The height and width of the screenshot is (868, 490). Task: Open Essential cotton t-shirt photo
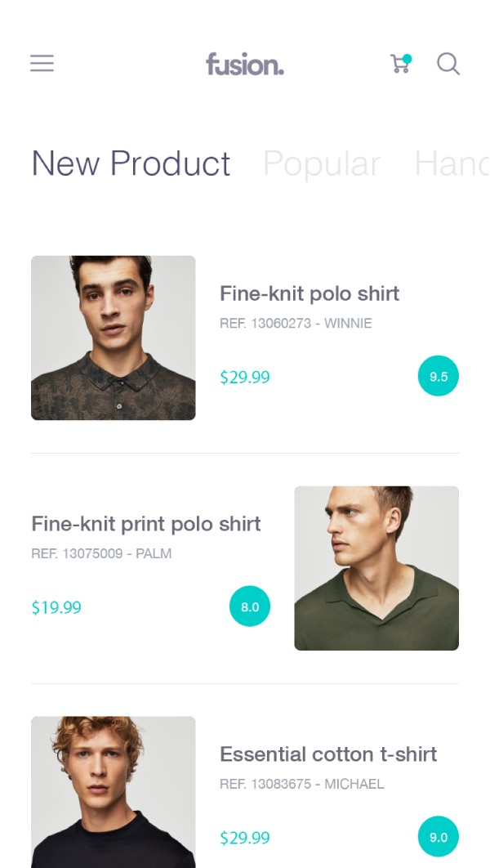coord(114,791)
